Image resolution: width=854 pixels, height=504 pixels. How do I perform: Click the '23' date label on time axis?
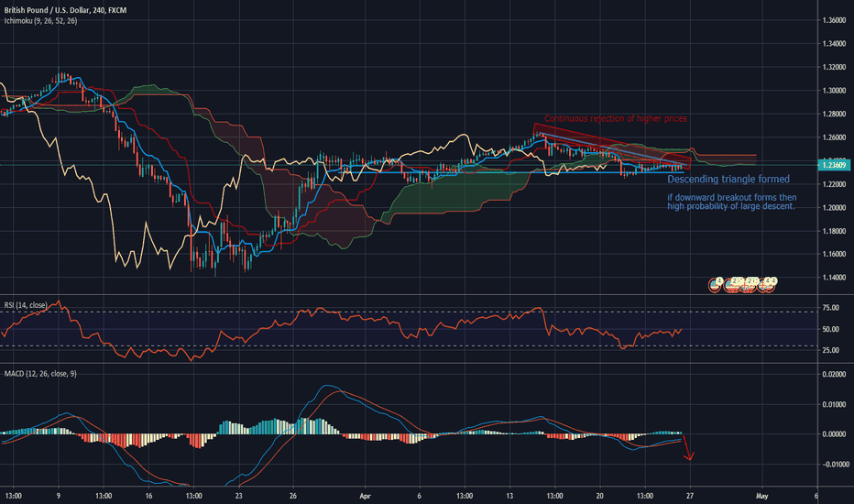coord(238,496)
